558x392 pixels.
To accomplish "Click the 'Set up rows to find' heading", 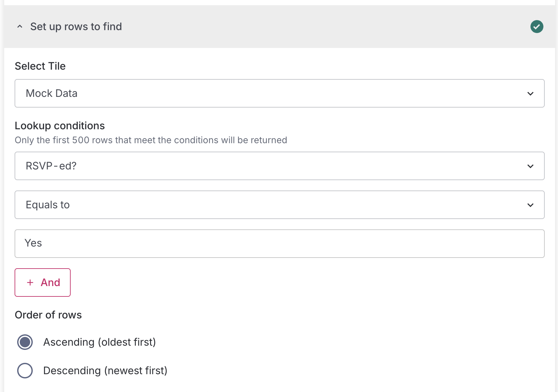I will tap(76, 27).
